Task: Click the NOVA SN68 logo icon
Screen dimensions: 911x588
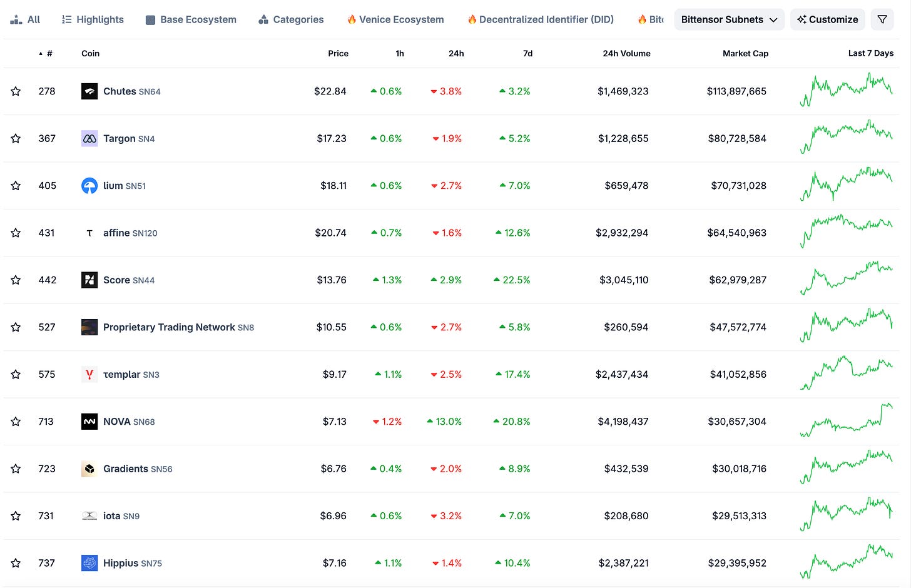Action: [x=89, y=422]
